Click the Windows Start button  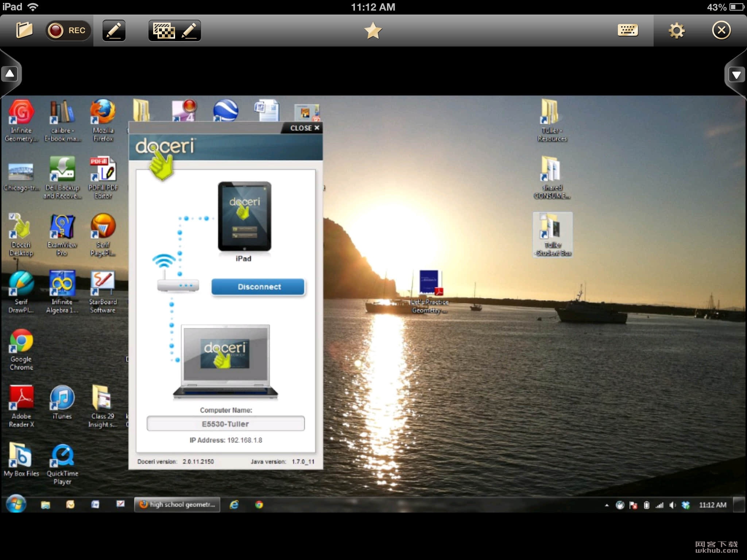(16, 504)
